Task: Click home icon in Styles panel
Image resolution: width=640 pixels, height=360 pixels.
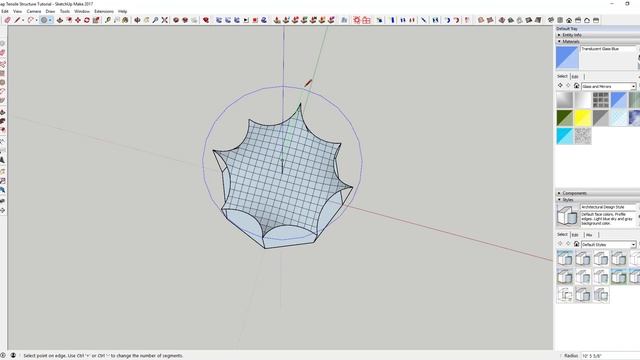Action: (x=576, y=244)
